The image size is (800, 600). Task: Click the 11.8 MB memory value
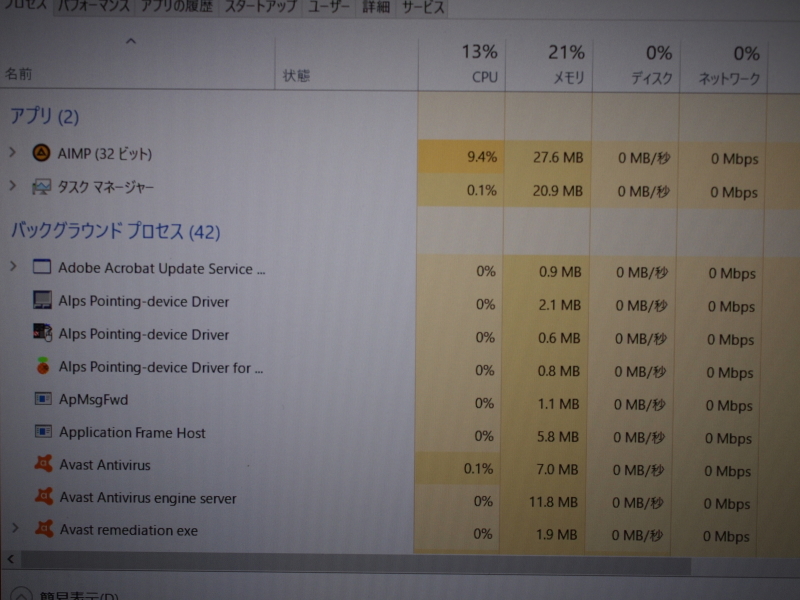[553, 502]
